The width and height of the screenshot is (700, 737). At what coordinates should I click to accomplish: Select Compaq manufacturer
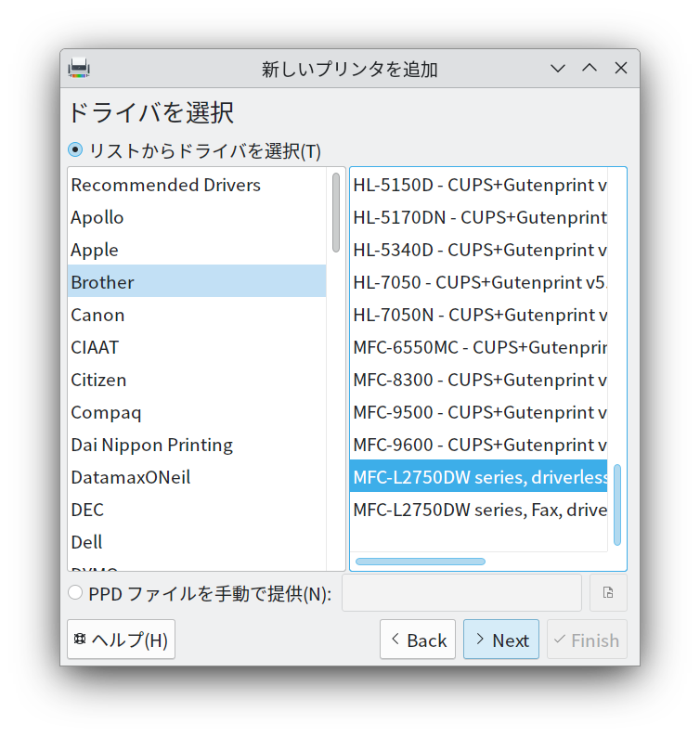(x=197, y=412)
